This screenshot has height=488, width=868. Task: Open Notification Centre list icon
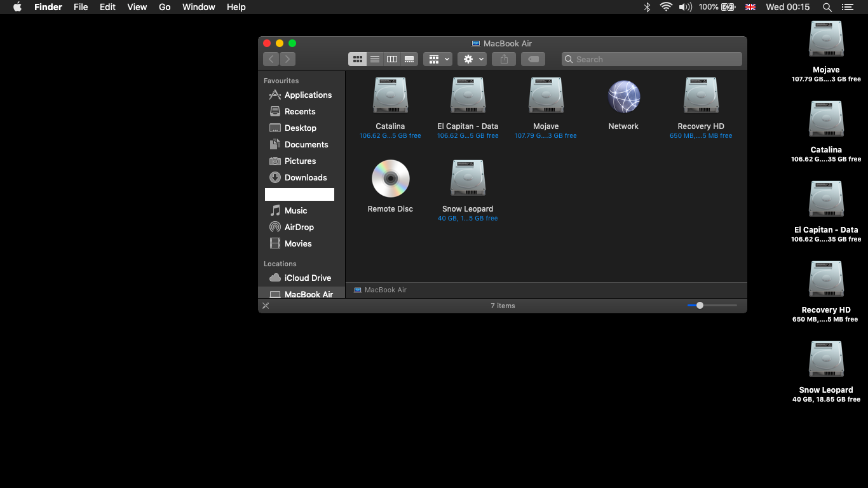[x=847, y=7]
